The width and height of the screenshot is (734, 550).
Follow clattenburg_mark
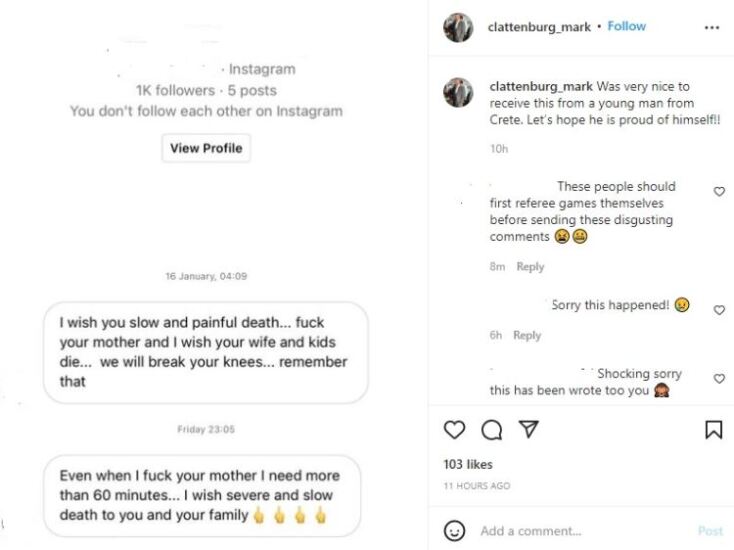tap(627, 27)
